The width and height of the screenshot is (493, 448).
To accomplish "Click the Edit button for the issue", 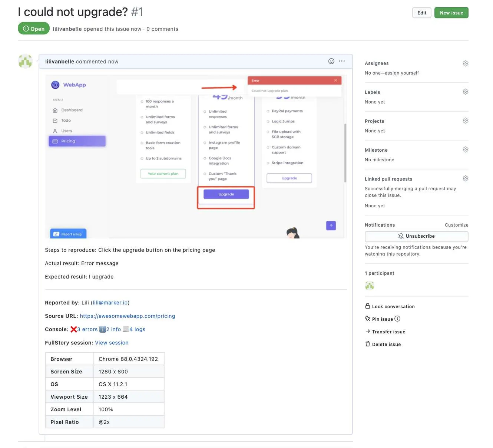I will click(x=421, y=12).
